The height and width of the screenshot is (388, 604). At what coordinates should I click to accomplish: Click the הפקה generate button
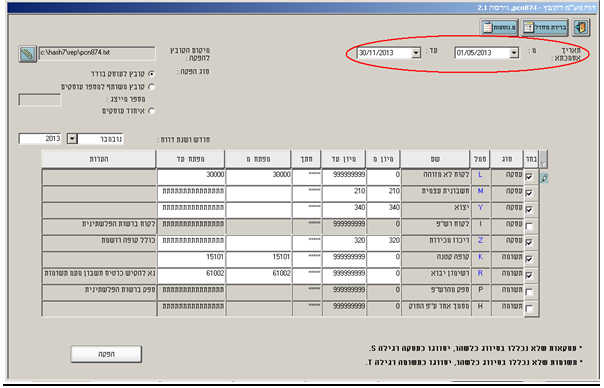tap(106, 354)
